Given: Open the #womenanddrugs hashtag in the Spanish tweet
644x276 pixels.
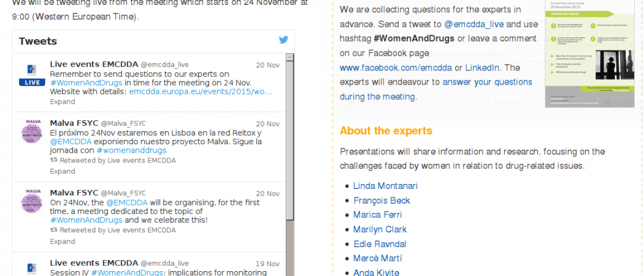Looking at the screenshot, I should point(131,150).
